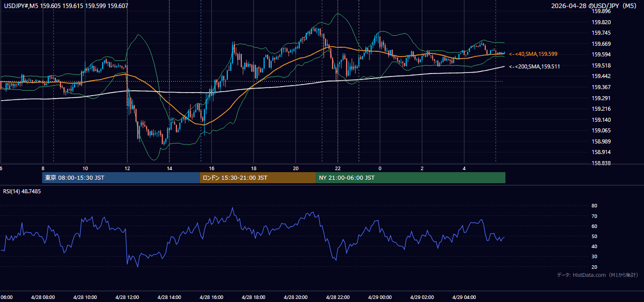Click the 東京 08:00-15:30 JST session bar
The height and width of the screenshot is (302, 644).
[121, 178]
